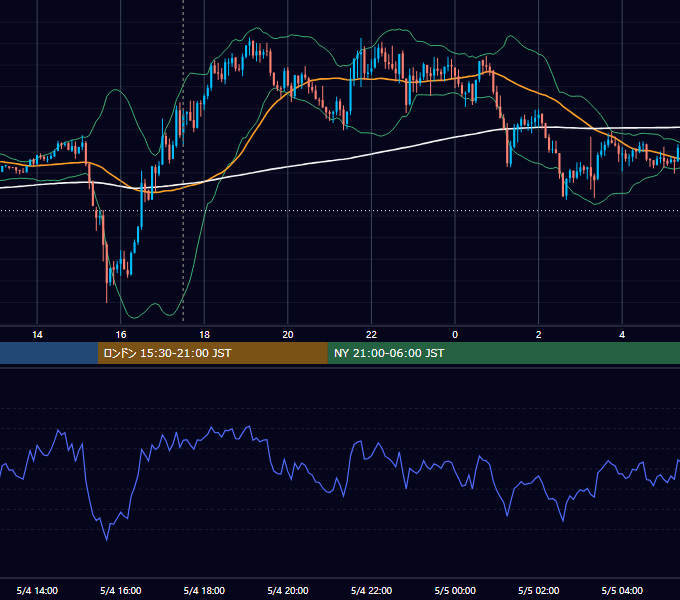This screenshot has width=680, height=600.
Task: Click the 5/4 18:00 time label
Action: (204, 590)
